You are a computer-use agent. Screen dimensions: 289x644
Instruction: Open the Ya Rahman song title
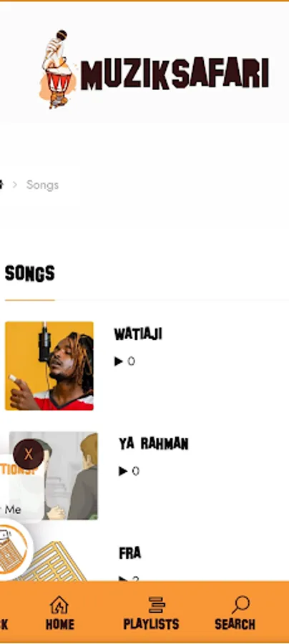154,444
